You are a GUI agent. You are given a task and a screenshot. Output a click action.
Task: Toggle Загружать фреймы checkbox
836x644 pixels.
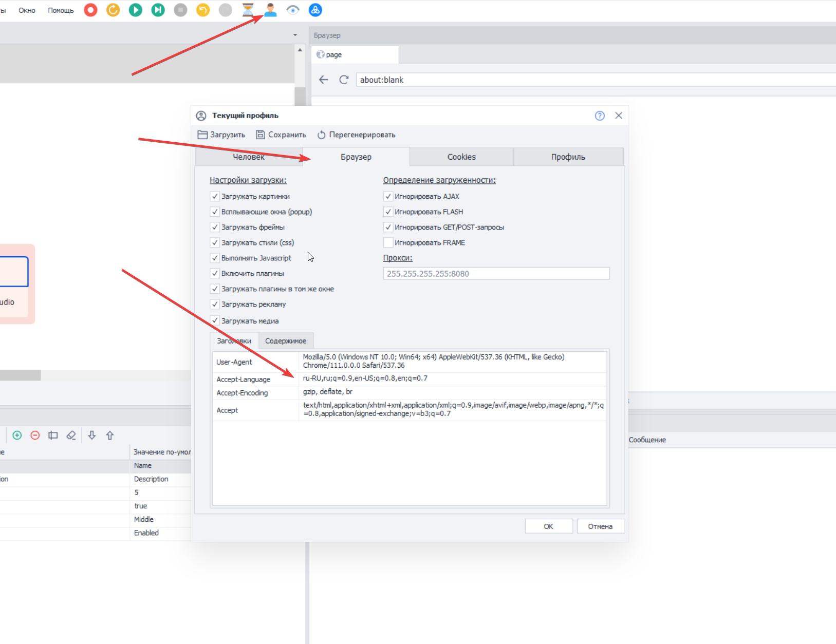click(215, 227)
